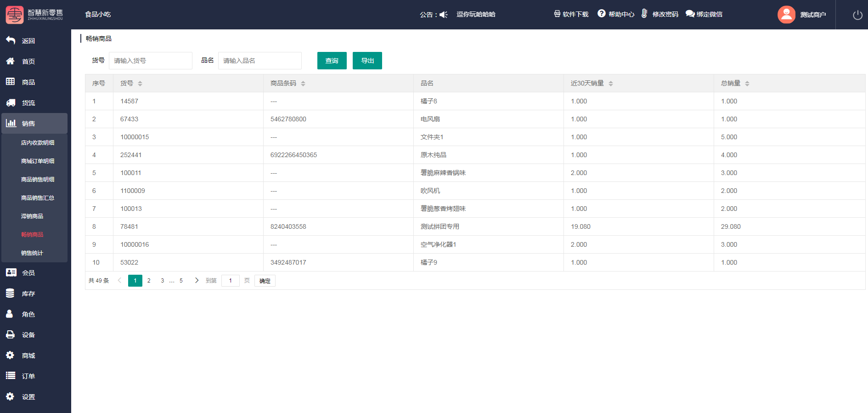
Task: Open 店内收款明细 submenu item
Action: (38, 143)
